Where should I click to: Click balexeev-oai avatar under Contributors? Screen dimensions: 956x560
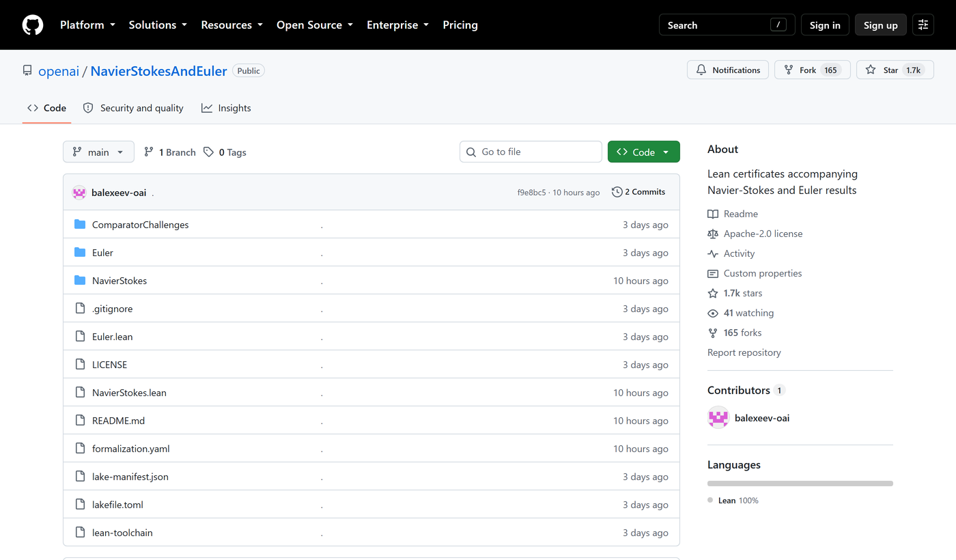pyautogui.click(x=718, y=418)
